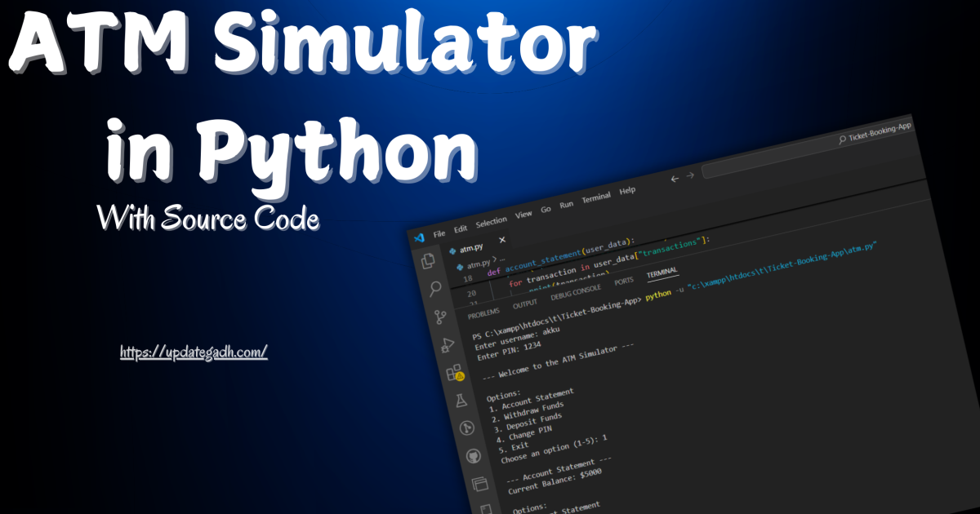This screenshot has width=980, height=514.
Task: Open the PORTS panel tab
Action: [x=623, y=281]
